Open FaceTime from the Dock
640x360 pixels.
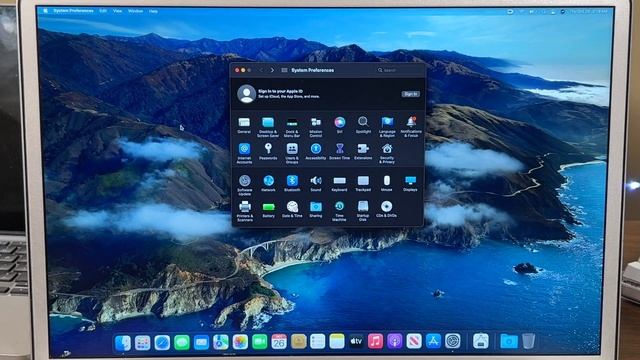click(x=260, y=342)
